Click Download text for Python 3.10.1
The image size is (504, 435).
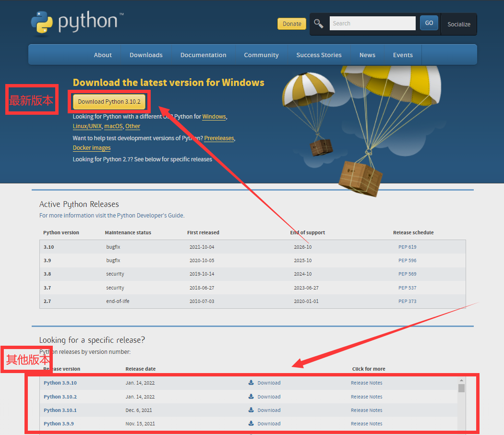(269, 410)
